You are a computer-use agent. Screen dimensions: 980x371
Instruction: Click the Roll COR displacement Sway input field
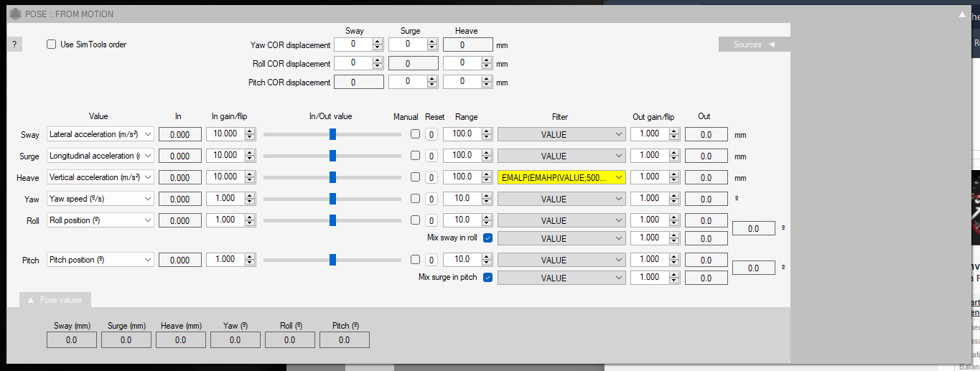coord(353,63)
